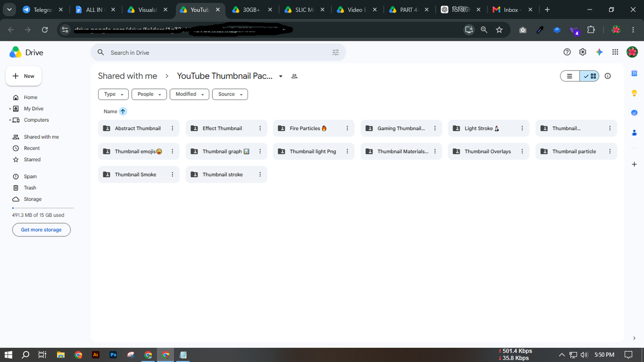Open Chrome tab search dropdown
The width and height of the screenshot is (644, 362).
9,10
